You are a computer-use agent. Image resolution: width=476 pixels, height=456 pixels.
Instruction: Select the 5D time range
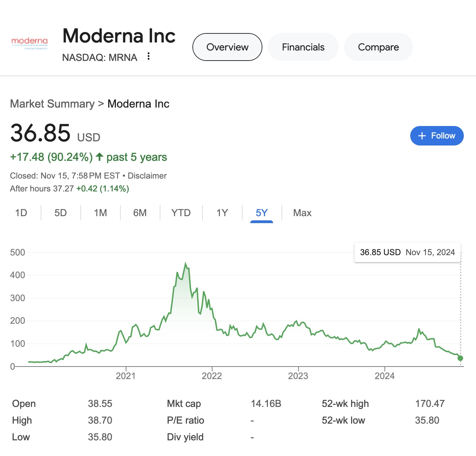pos(61,213)
